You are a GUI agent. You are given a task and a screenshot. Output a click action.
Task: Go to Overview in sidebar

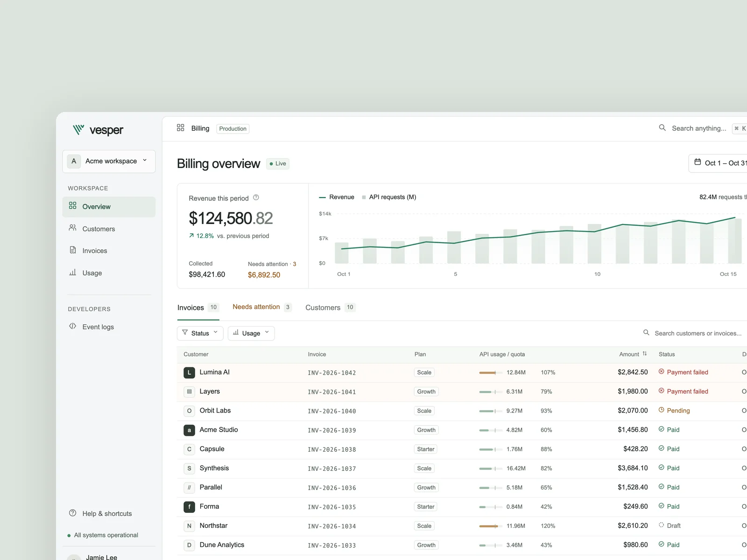(x=109, y=207)
